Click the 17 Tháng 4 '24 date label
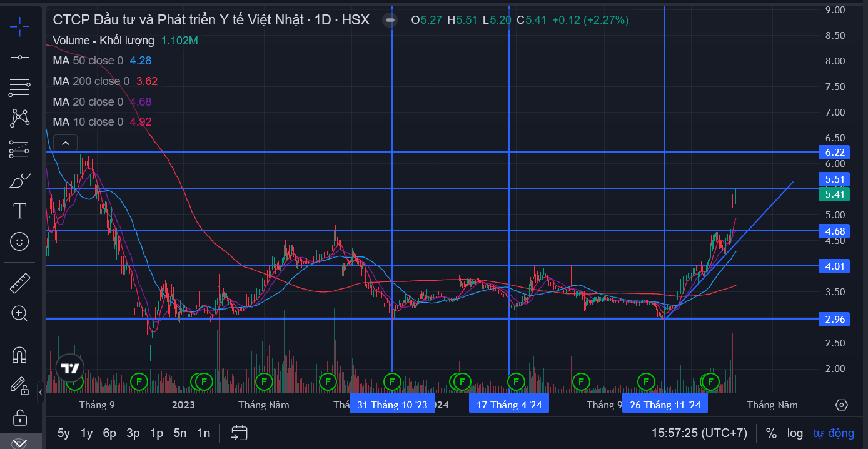 [x=509, y=405]
